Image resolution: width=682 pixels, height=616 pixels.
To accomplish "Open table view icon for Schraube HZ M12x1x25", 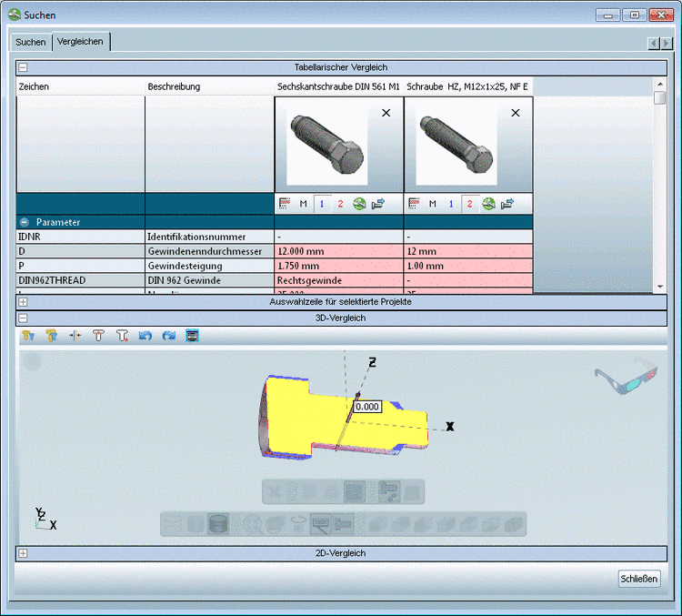I will pos(414,203).
